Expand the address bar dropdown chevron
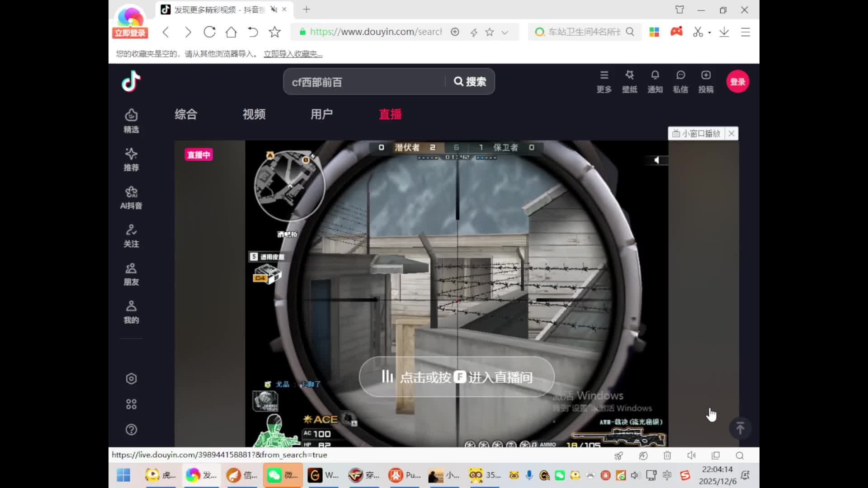The image size is (868, 488). [505, 32]
